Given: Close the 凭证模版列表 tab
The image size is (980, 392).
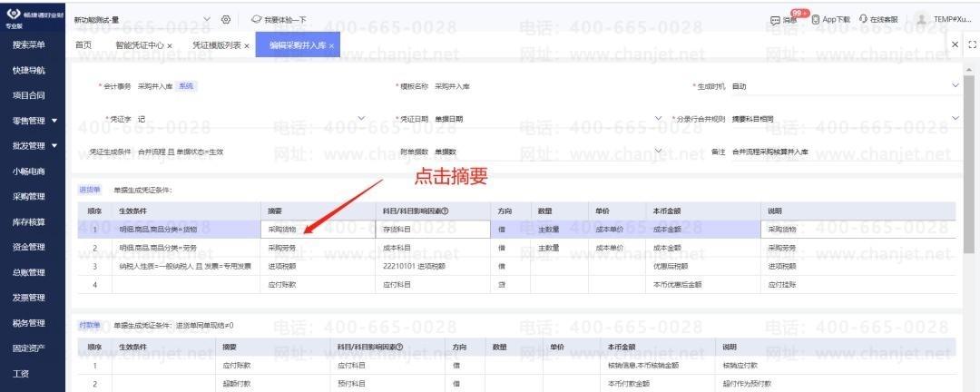Looking at the screenshot, I should tap(246, 45).
